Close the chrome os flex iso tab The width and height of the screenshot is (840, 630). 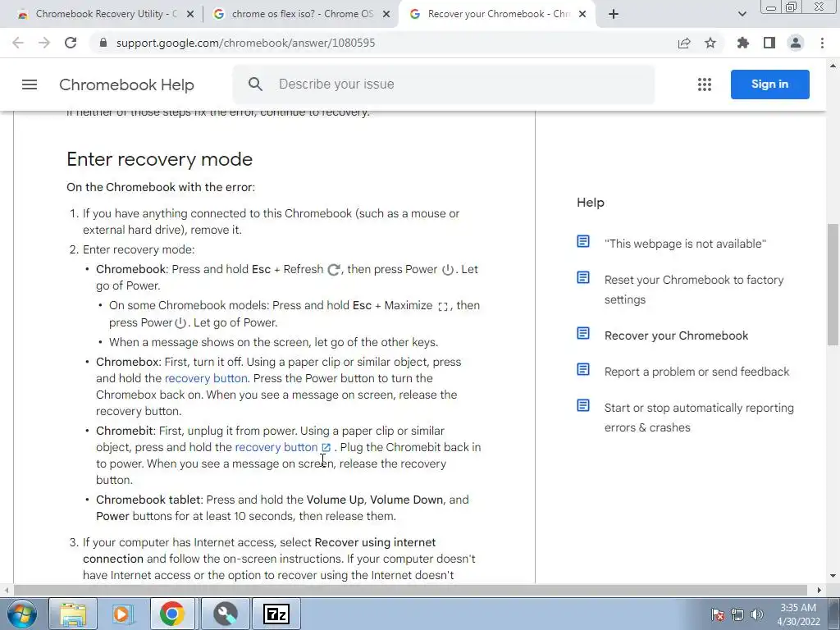(x=386, y=15)
